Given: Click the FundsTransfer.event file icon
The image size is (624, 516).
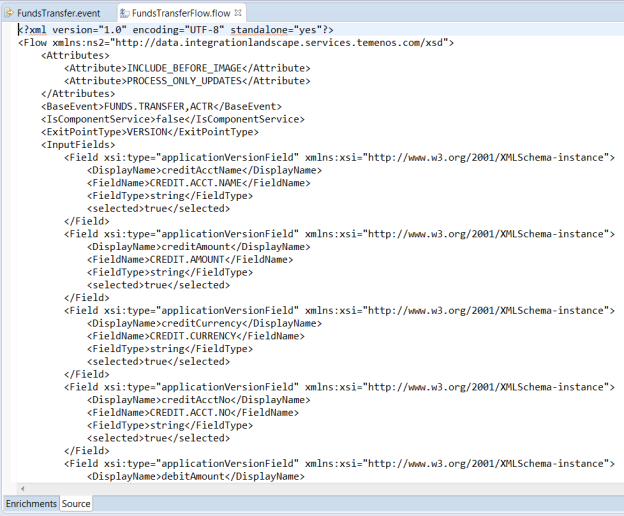Looking at the screenshot, I should [9, 13].
